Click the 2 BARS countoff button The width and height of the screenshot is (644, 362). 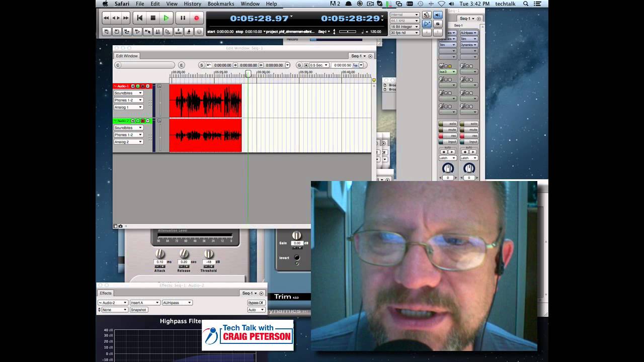(179, 31)
